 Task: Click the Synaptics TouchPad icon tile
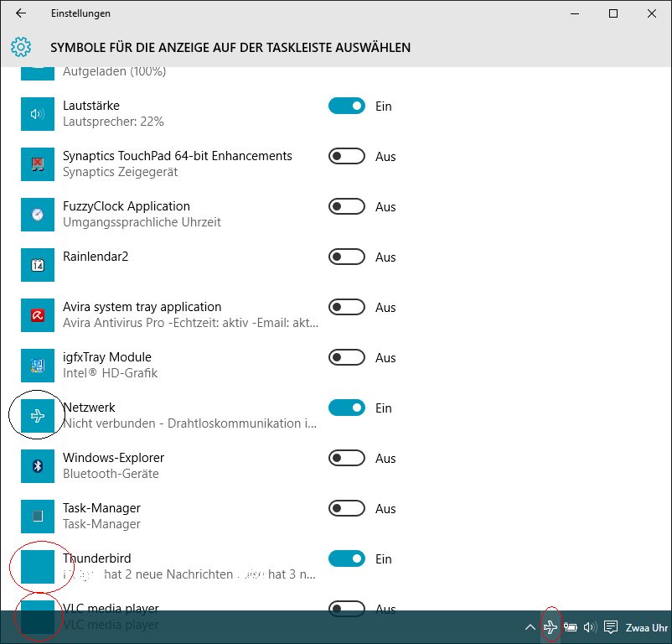[38, 164]
